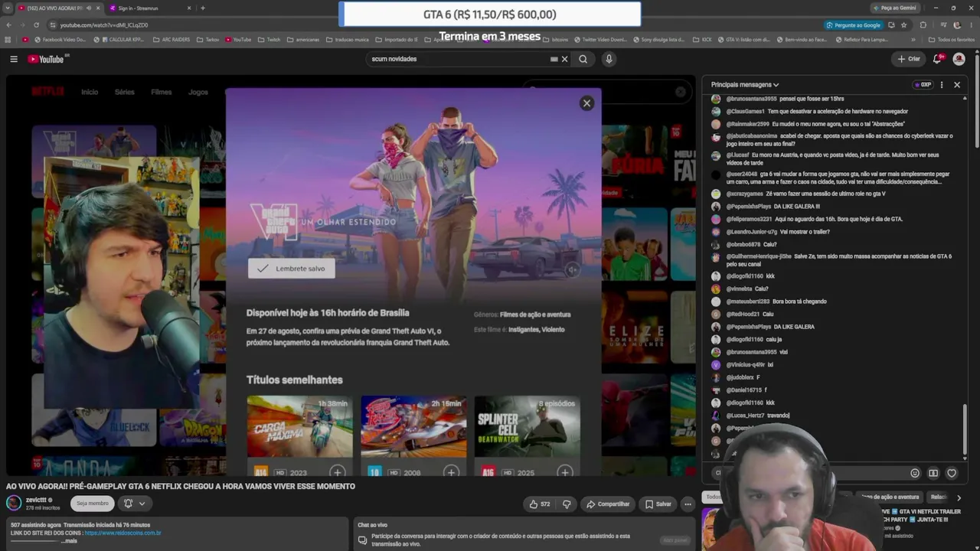Viewport: 980px width, 551px height.
Task: Click the Criar create button
Action: pyautogui.click(x=909, y=59)
